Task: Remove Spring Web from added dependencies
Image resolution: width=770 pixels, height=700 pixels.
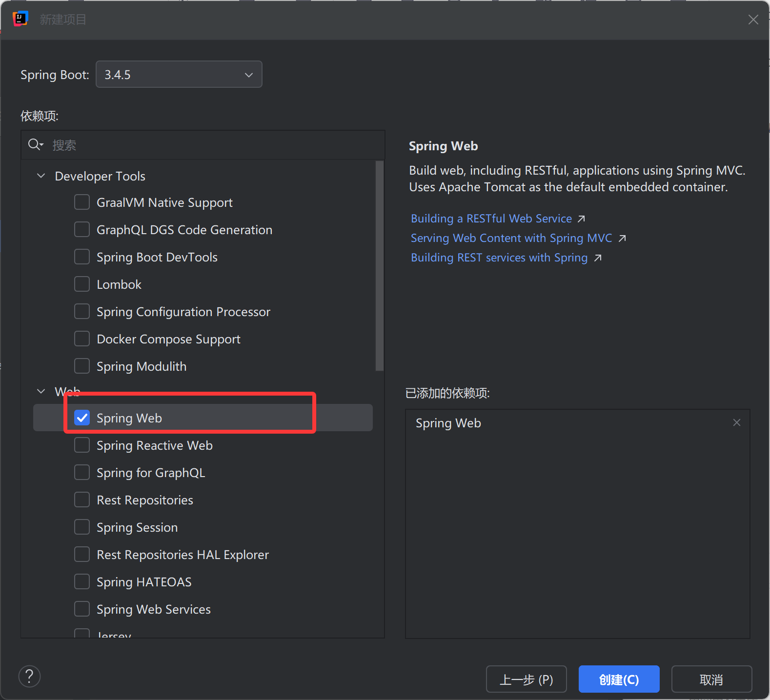Action: (737, 422)
